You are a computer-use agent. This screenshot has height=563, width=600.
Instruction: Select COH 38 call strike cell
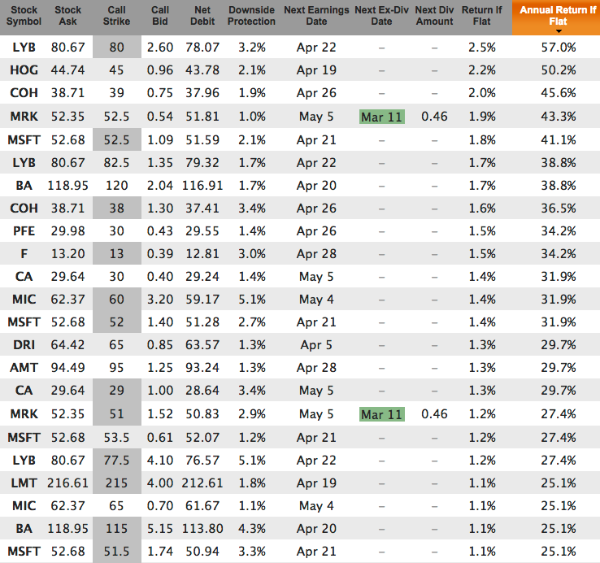click(x=117, y=208)
